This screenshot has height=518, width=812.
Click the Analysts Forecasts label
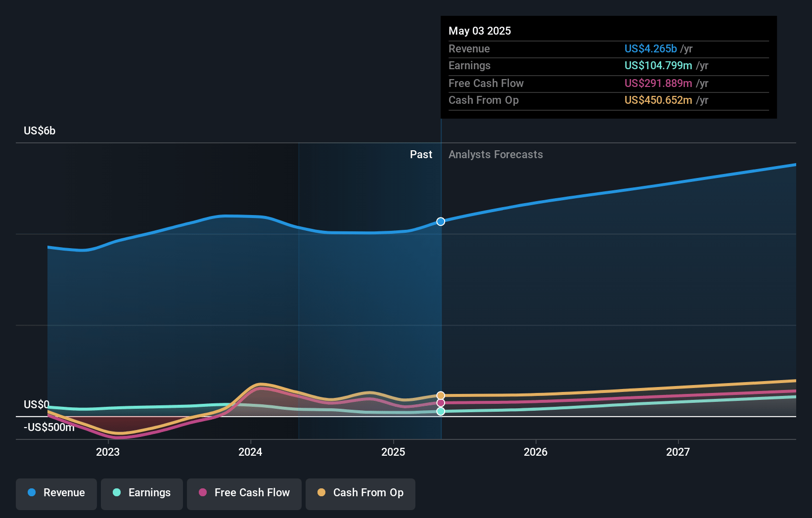[x=496, y=155]
